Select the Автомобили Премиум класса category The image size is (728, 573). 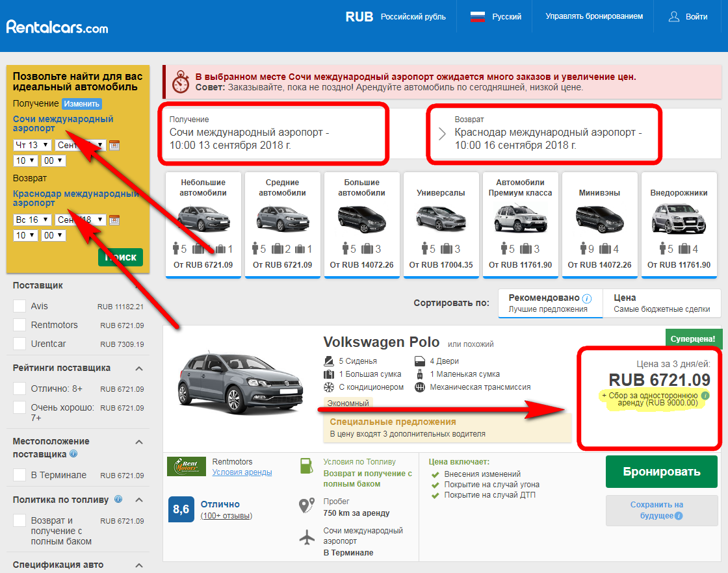coord(521,225)
